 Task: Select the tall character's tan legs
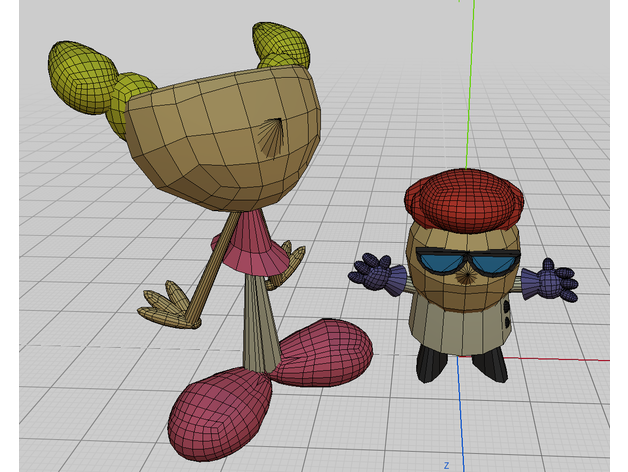point(258,320)
